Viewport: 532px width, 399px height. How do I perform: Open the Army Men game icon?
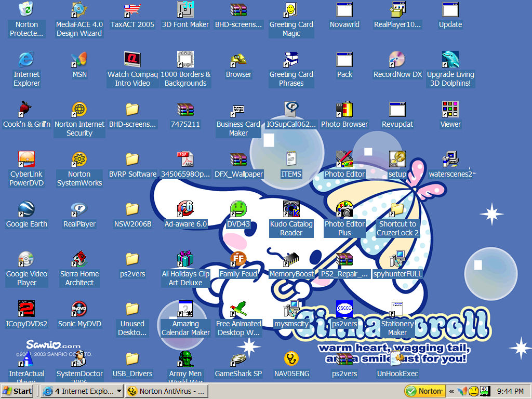click(185, 358)
